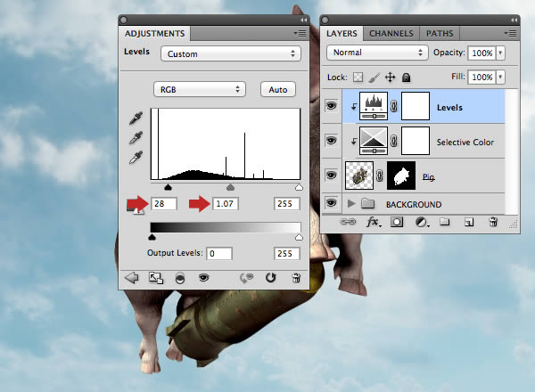
Task: Click the chain link on Levels layer
Action: (x=394, y=106)
